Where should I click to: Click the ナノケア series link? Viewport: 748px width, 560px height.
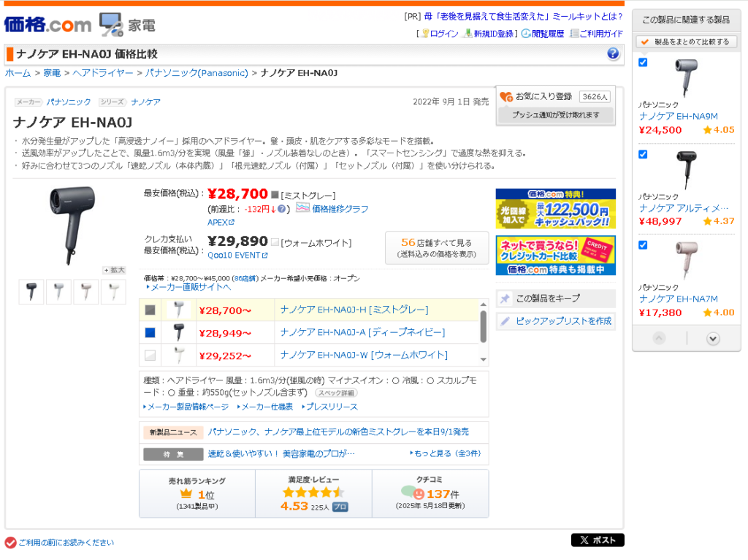(145, 102)
